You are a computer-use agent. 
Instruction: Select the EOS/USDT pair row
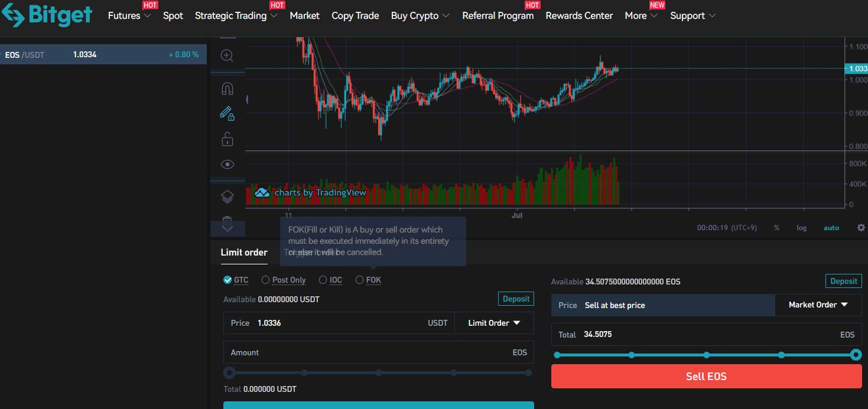(103, 54)
